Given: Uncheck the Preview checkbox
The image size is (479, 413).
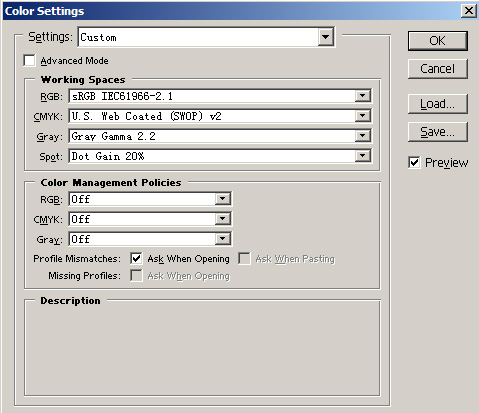Looking at the screenshot, I should 414,163.
